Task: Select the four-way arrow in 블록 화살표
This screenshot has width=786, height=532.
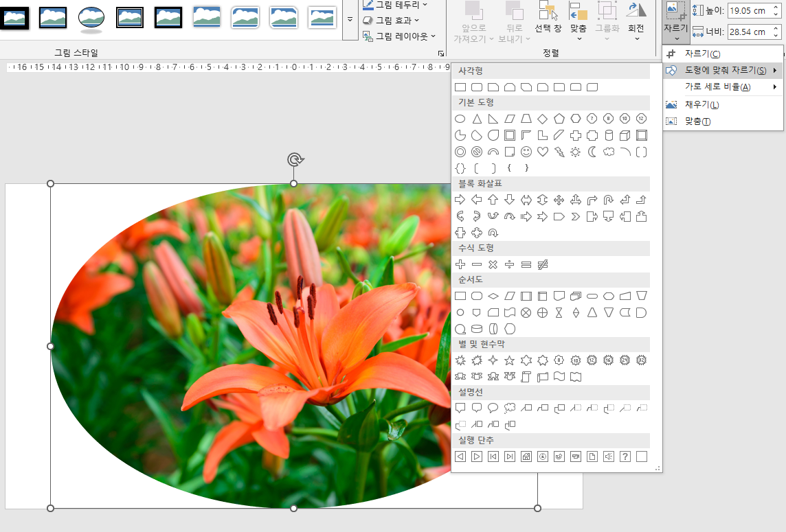Action: tap(559, 200)
